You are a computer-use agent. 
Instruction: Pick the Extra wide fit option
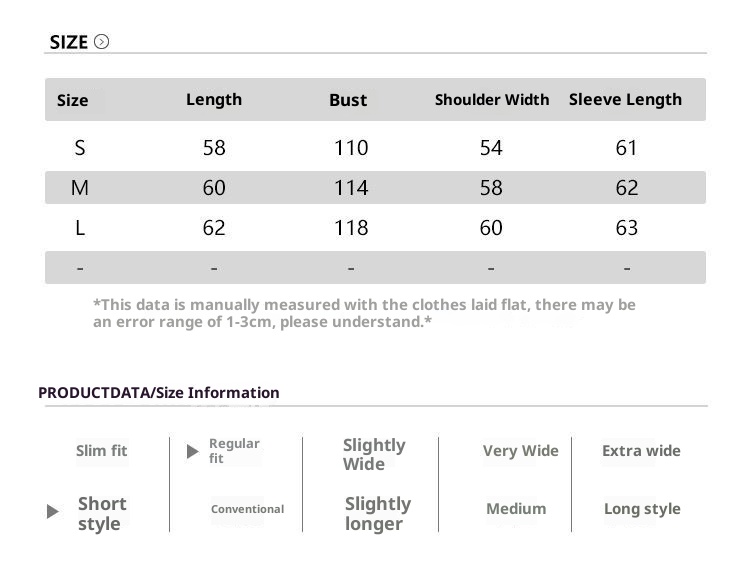coord(641,451)
